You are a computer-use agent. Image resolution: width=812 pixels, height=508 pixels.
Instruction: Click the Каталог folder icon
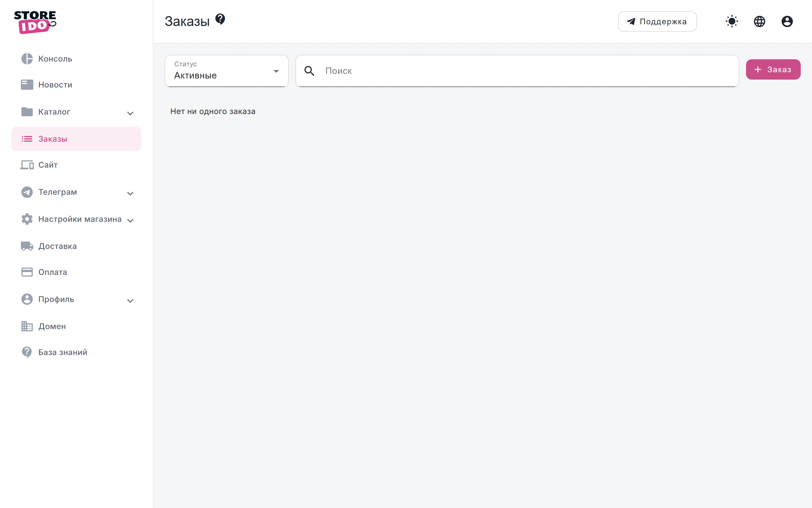27,111
